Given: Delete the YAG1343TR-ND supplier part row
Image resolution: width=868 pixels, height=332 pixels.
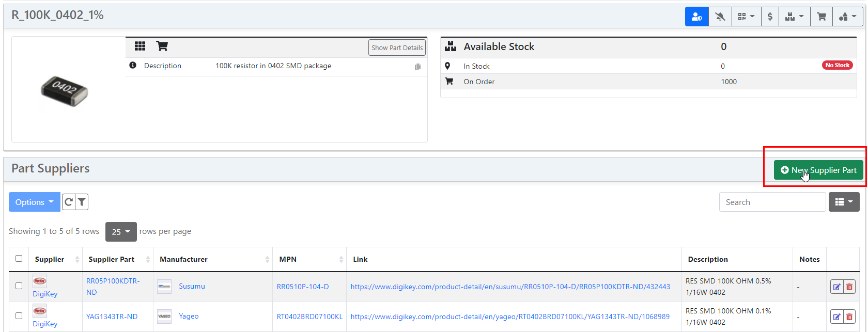Looking at the screenshot, I should 849,317.
